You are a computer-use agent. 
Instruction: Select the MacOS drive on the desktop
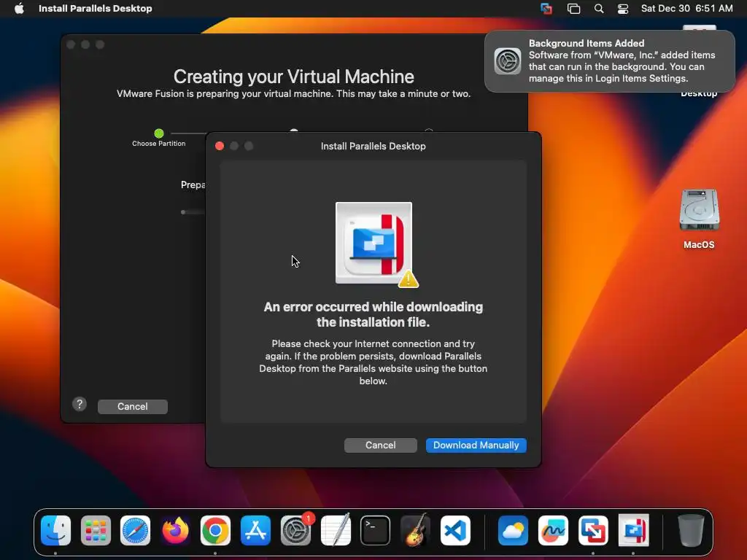tap(699, 219)
